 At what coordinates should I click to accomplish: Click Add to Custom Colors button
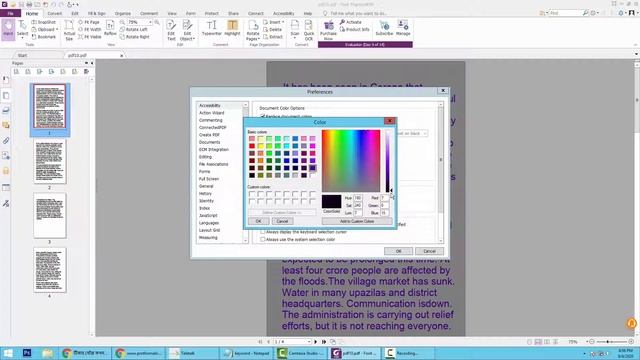357,221
